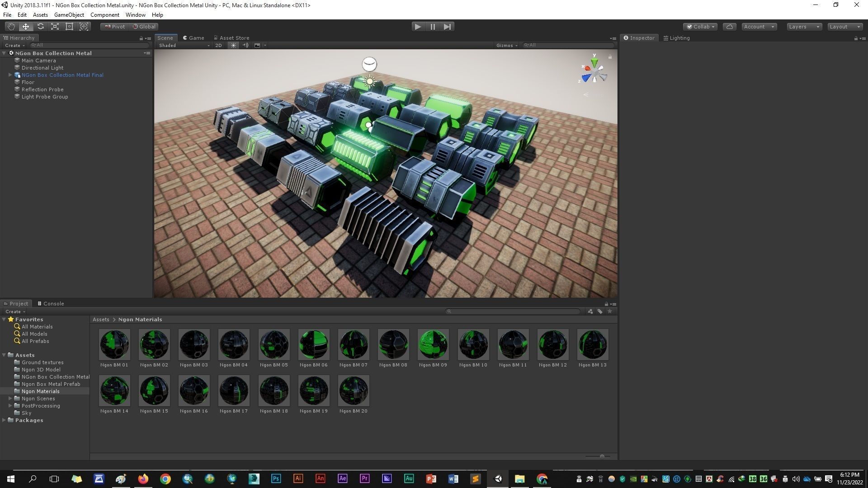Screen dimensions: 868x488
Task: Toggle scene lighting sun icon
Action: 233,45
